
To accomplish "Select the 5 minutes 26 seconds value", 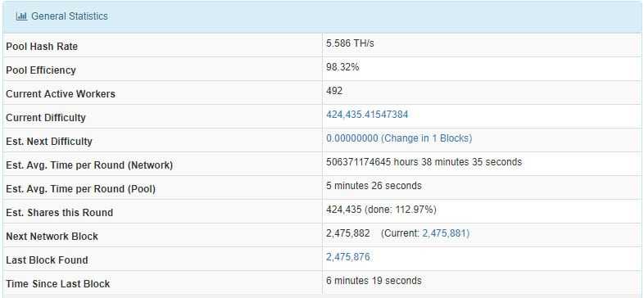I will [x=374, y=186].
